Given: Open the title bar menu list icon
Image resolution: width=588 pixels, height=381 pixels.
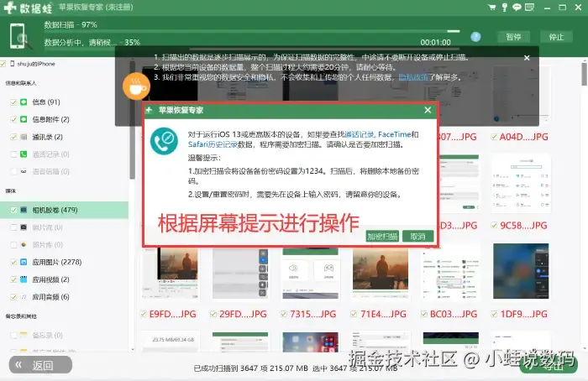Looking at the screenshot, I should [529, 7].
